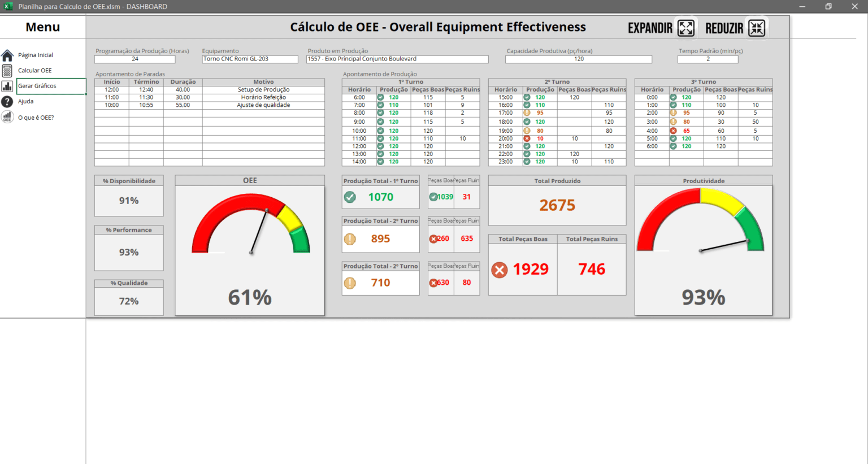Click the 93% Performance value
Image resolution: width=868 pixels, height=464 pixels.
point(129,252)
